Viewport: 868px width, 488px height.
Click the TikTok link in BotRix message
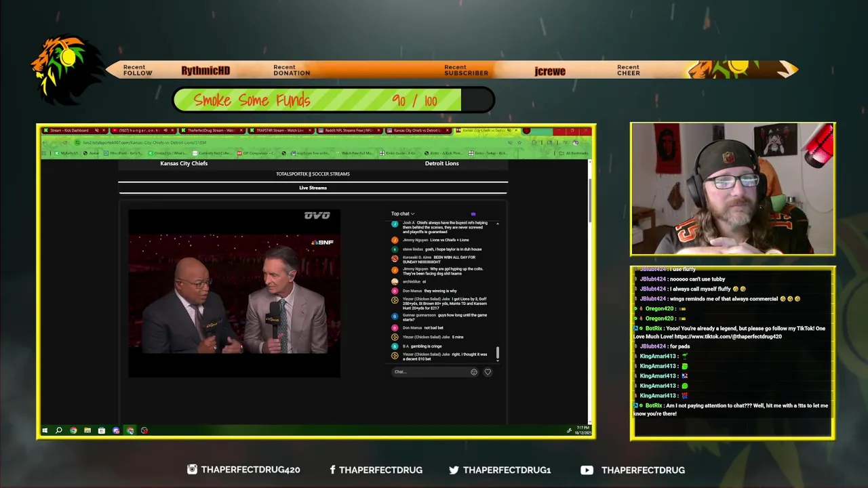[x=728, y=337]
